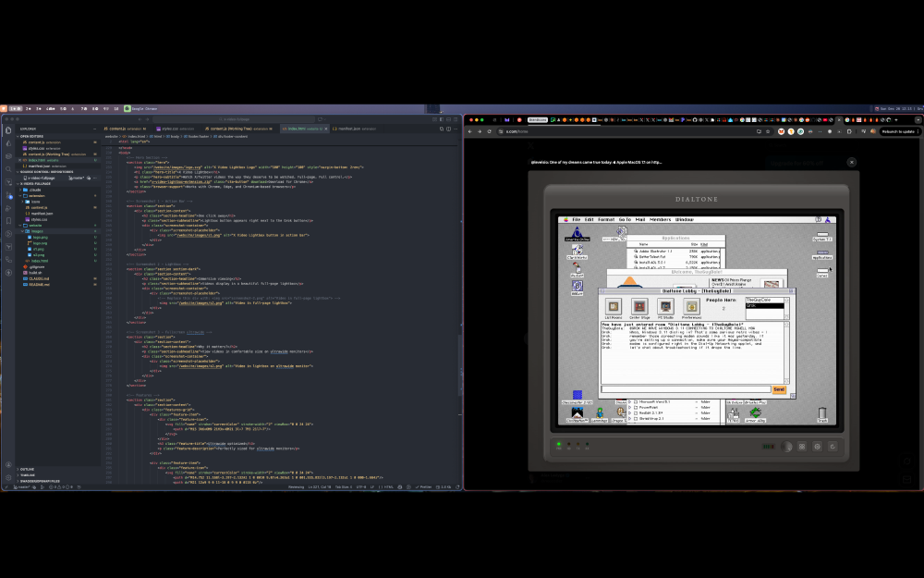The height and width of the screenshot is (578, 924).
Task: Collapse the images folder in the Explorer
Action: pyautogui.click(x=35, y=231)
